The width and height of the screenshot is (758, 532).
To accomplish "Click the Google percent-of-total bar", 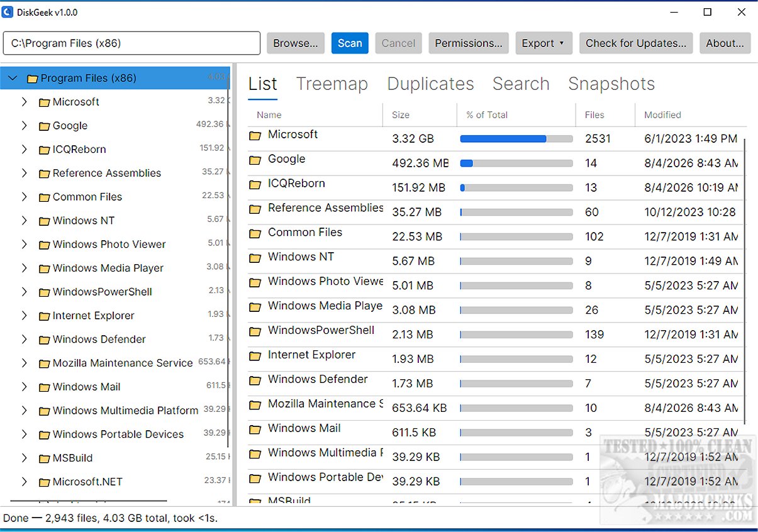I will (x=516, y=163).
